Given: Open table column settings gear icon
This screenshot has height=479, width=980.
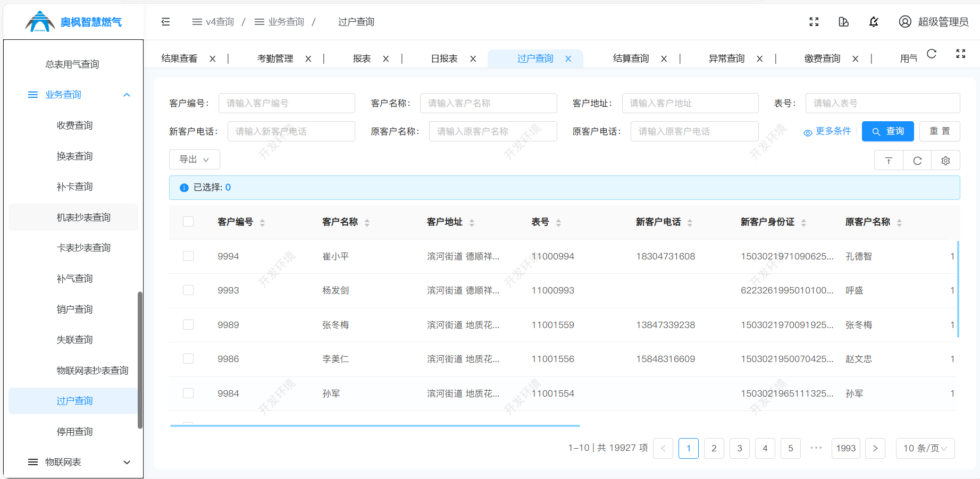Looking at the screenshot, I should 945,161.
